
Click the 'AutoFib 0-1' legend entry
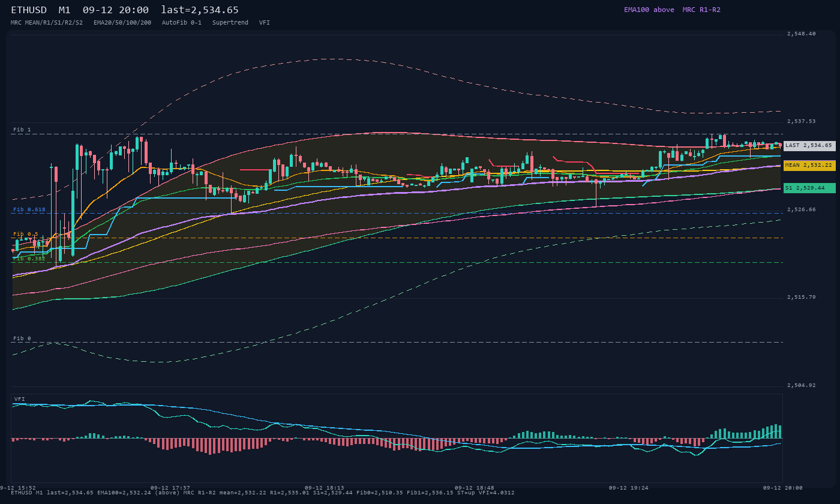[x=182, y=23]
